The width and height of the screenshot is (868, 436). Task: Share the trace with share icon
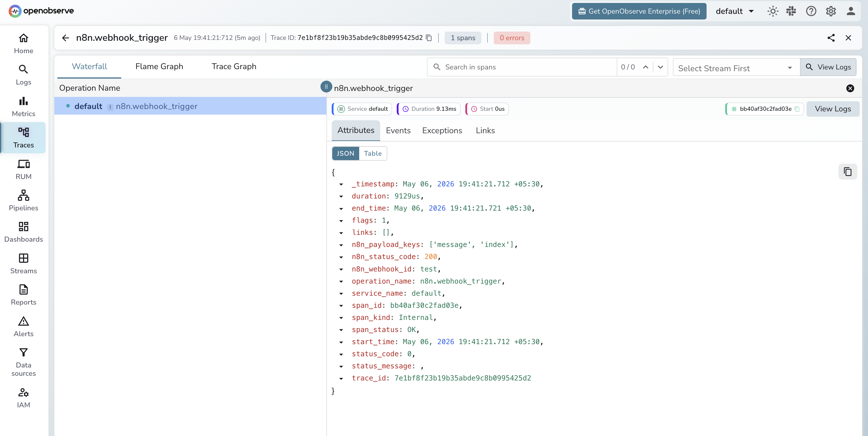coord(831,38)
